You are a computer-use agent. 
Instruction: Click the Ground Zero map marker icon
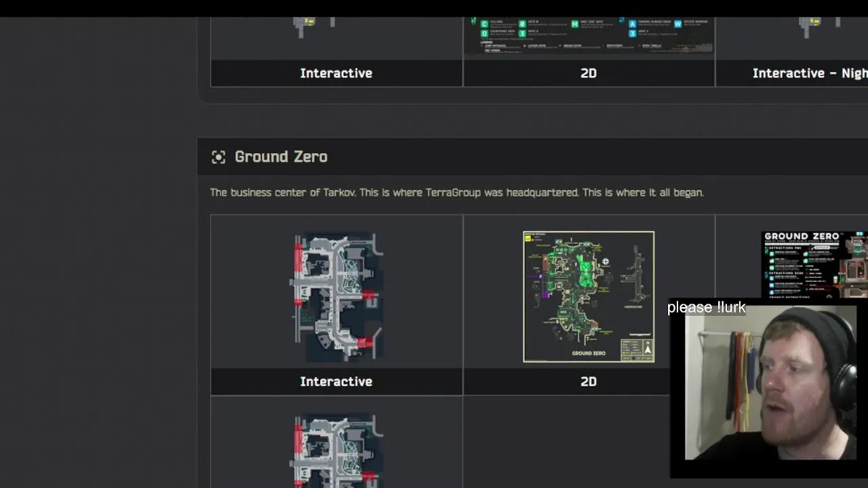(x=218, y=157)
